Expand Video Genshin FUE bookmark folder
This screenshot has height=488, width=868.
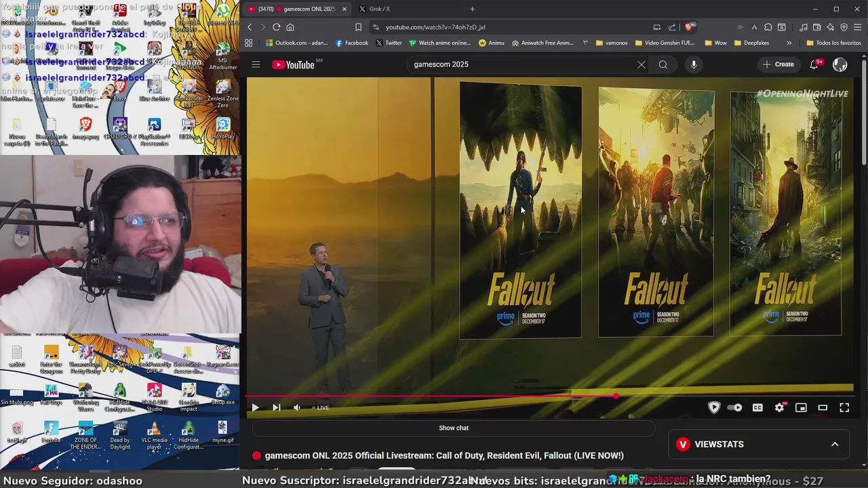[x=665, y=43]
